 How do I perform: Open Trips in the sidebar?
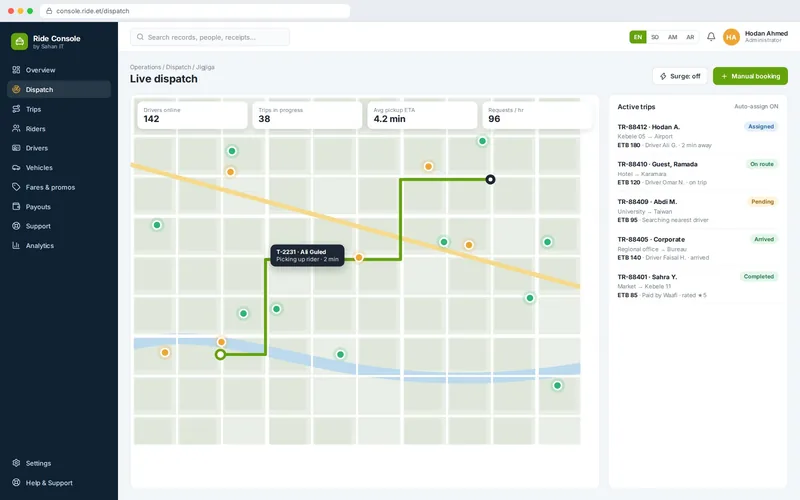pos(59,109)
